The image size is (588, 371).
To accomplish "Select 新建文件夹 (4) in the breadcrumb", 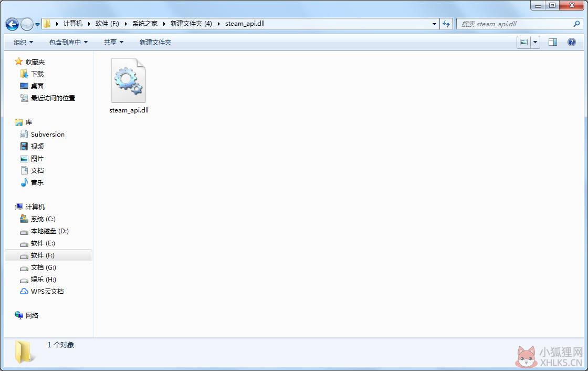I will (191, 24).
